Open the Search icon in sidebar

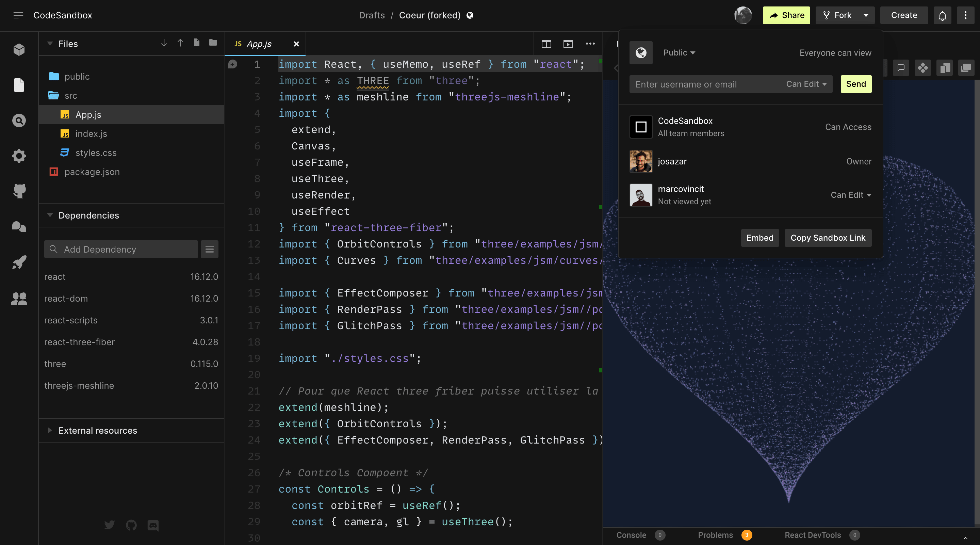[19, 121]
